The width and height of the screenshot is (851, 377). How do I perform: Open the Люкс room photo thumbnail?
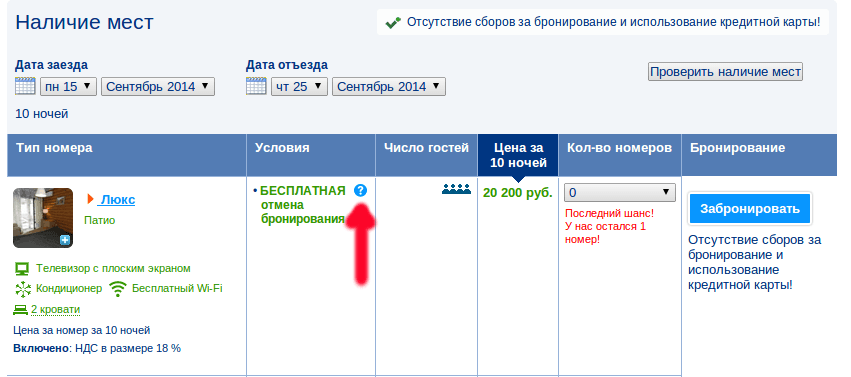[43, 218]
